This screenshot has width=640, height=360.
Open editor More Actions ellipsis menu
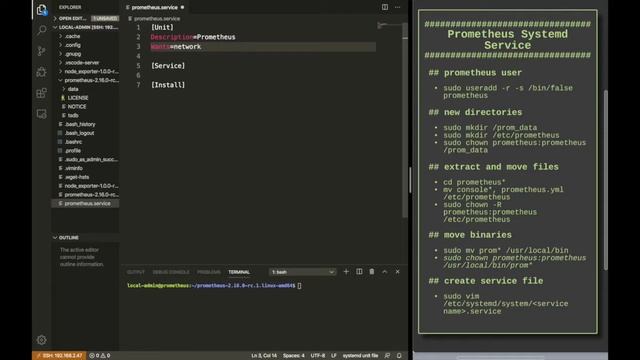[398, 7]
